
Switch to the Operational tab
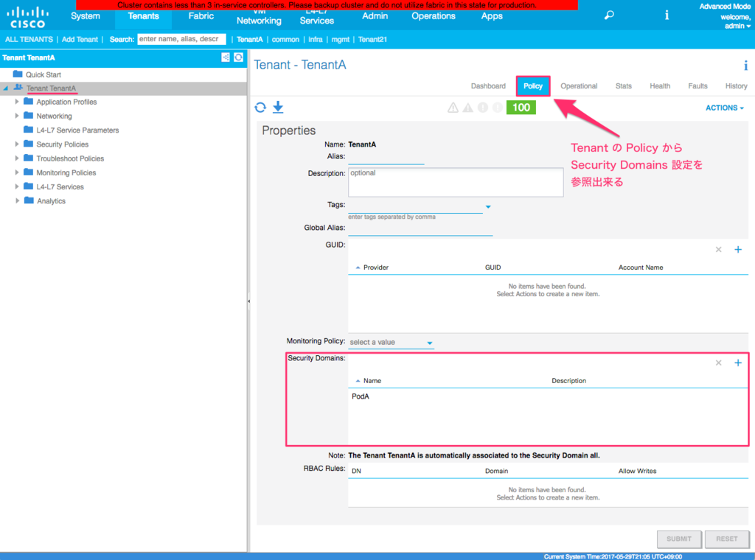[579, 86]
